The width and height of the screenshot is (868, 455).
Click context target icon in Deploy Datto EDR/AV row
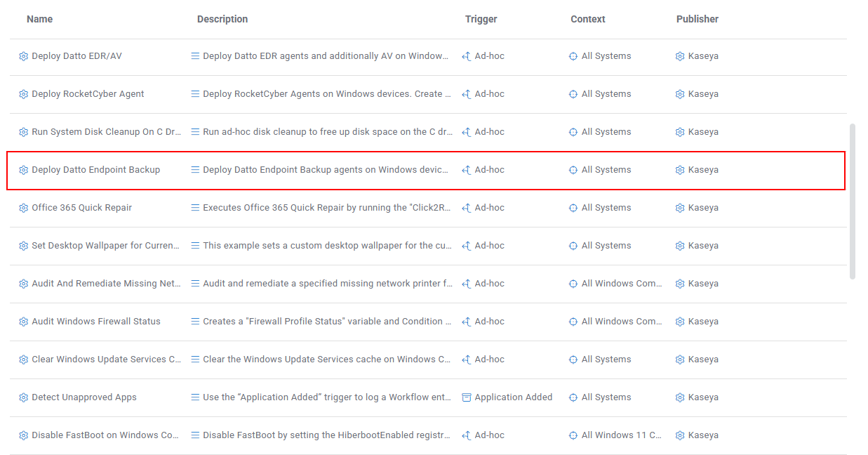573,56
